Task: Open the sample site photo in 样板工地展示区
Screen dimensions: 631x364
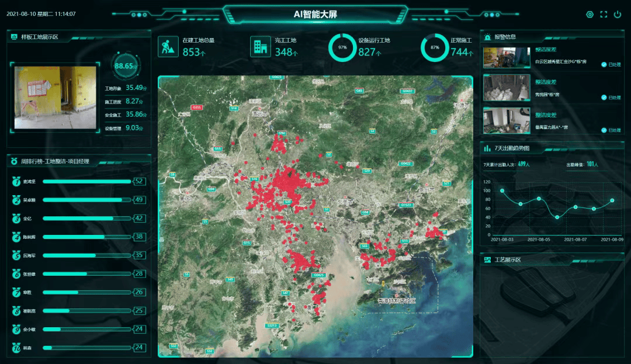Action: coord(56,96)
